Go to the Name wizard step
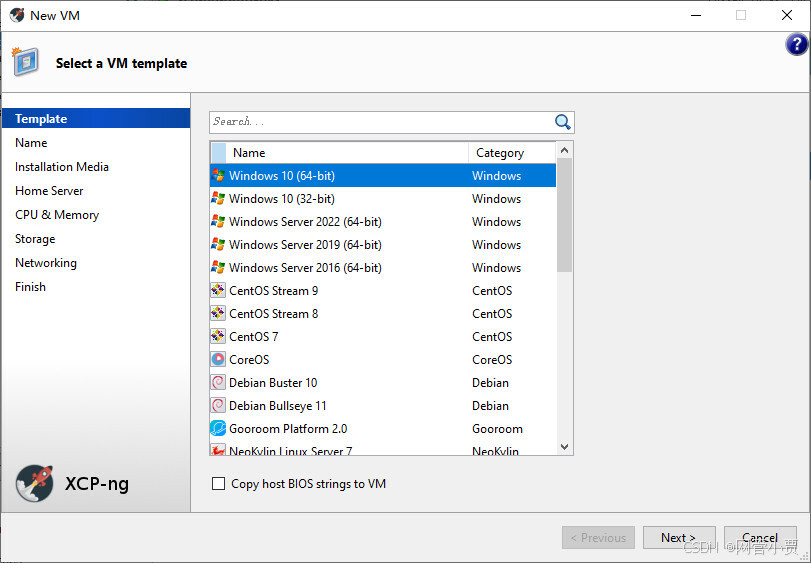Screen dimensions: 811x563 31,143
